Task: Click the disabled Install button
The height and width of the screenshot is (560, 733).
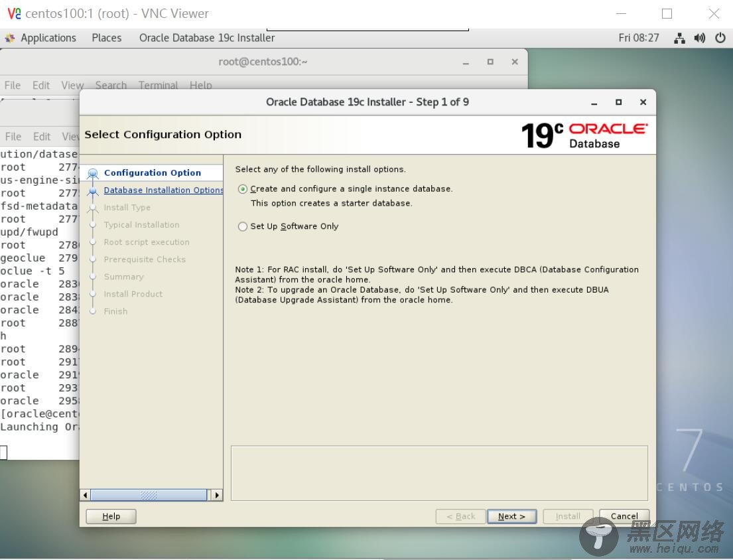Action: pos(568,516)
